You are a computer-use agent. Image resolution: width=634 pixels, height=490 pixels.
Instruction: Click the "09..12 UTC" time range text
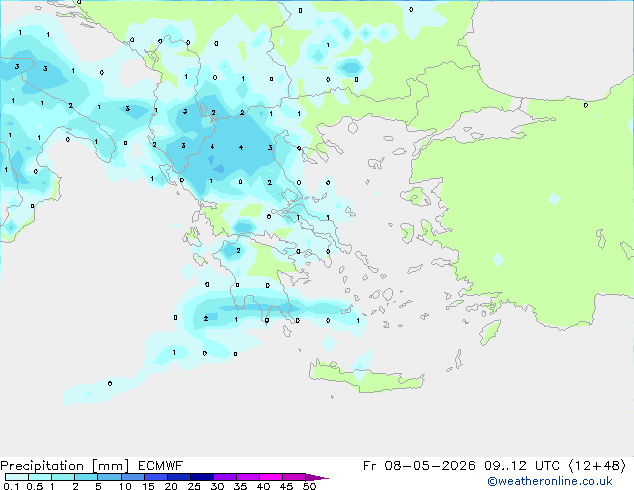(x=522, y=466)
